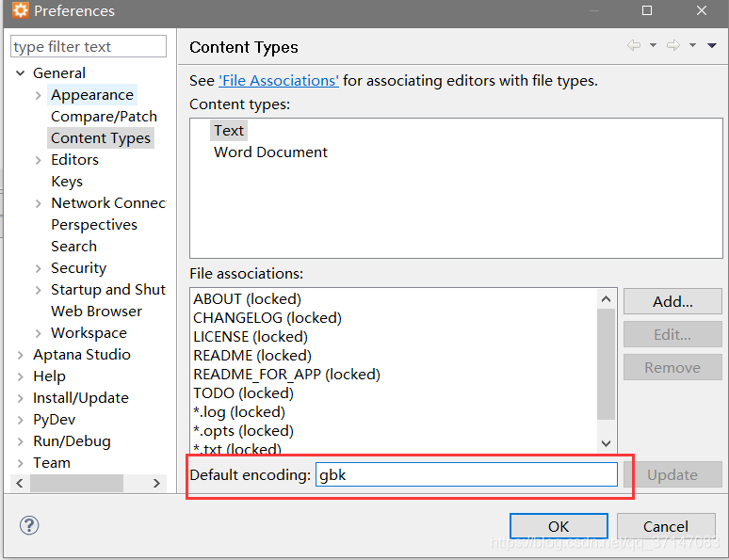Click the forward navigation arrow icon
Image resolution: width=729 pixels, height=560 pixels.
(672, 45)
